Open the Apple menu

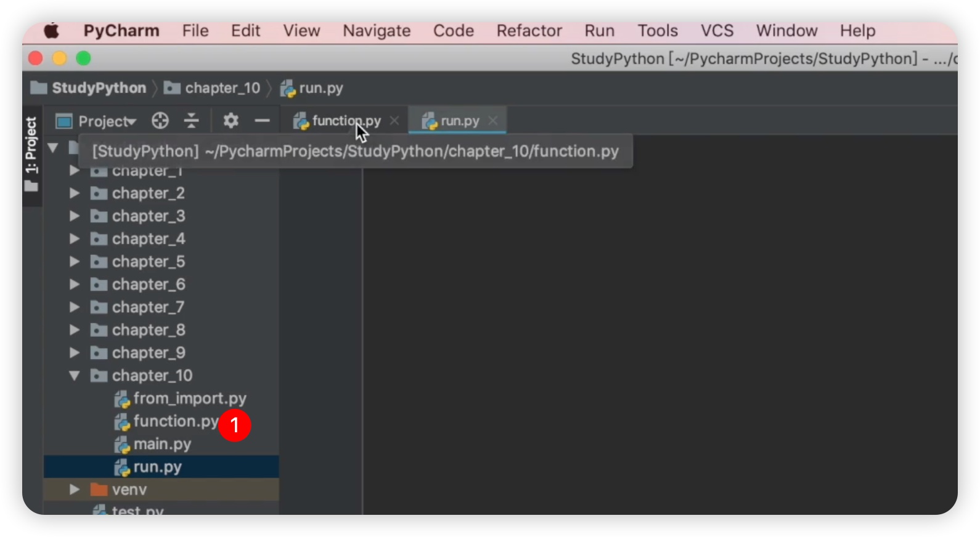pos(52,31)
